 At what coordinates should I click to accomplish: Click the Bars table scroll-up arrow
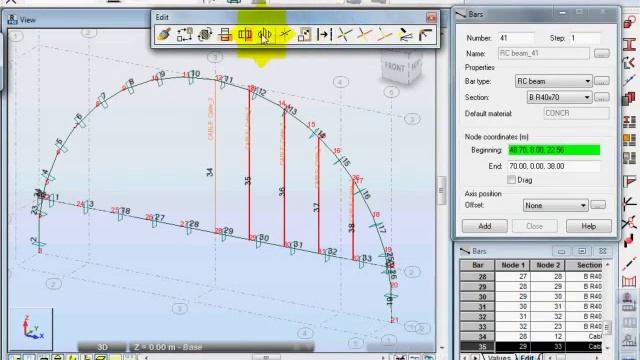click(608, 265)
